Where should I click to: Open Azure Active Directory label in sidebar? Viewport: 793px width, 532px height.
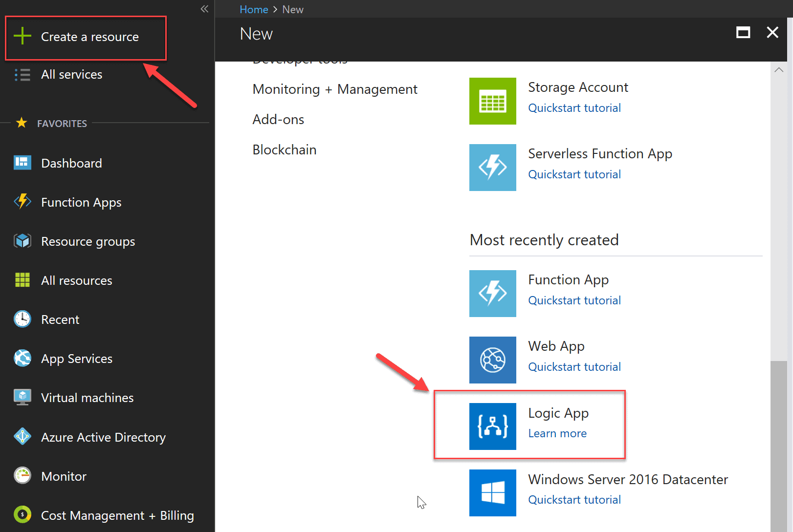103,438
